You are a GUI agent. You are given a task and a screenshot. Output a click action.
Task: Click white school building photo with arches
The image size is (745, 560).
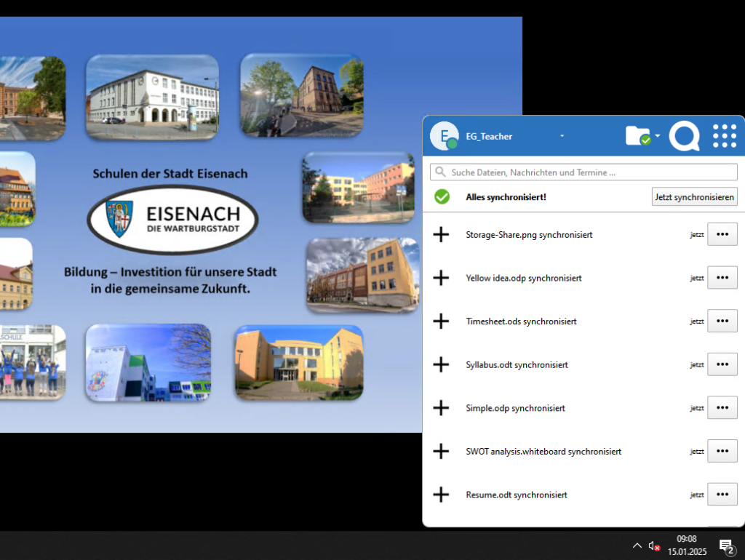coord(152,97)
